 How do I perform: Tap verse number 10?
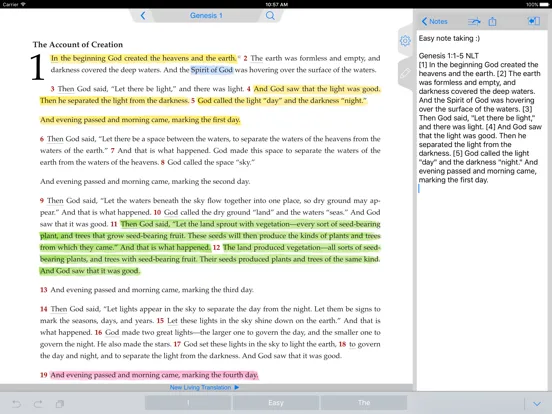157,213
